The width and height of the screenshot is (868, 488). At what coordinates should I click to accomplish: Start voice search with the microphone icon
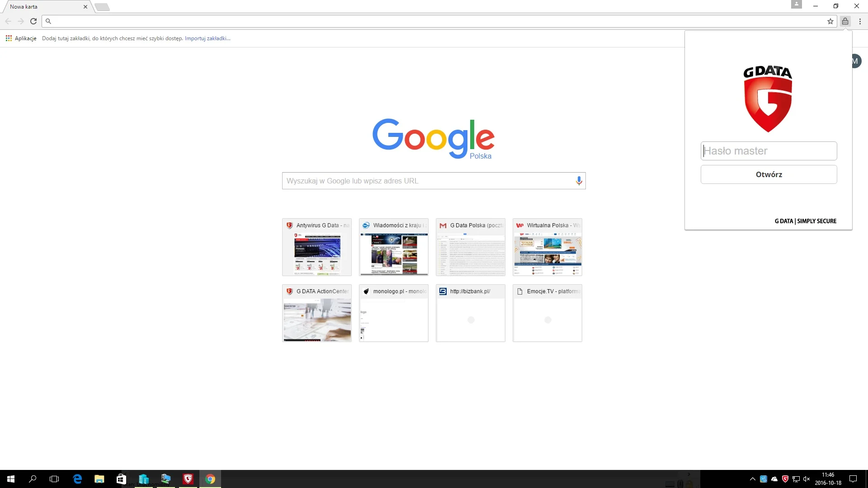coord(579,181)
